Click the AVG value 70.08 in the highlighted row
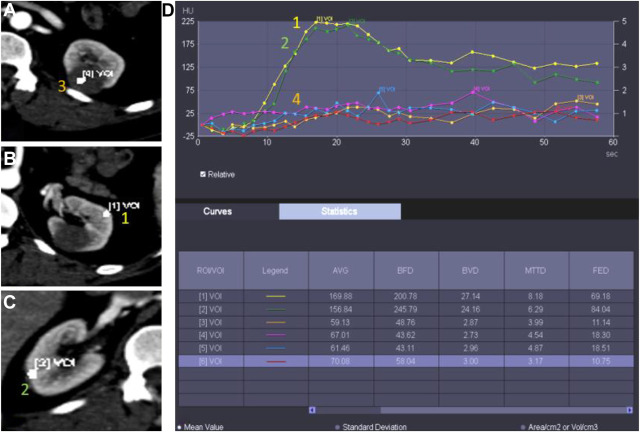Viewport: 640px width, 432px height. 341,361
